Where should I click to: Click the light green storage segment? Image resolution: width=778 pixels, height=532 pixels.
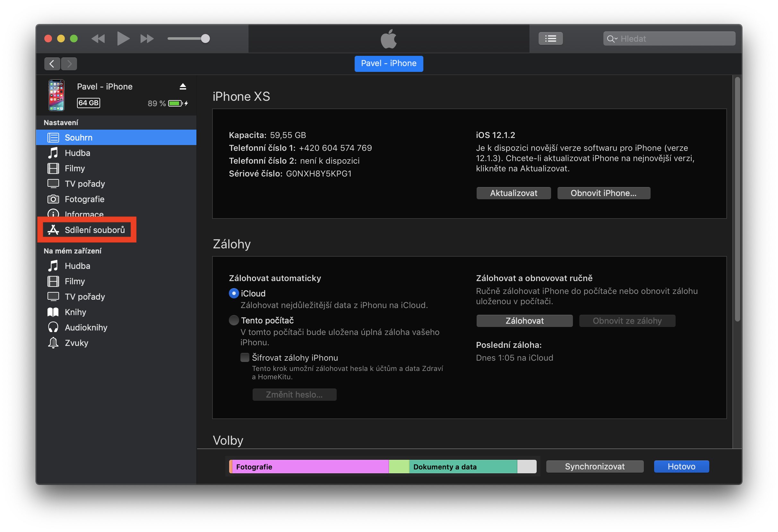coord(399,467)
